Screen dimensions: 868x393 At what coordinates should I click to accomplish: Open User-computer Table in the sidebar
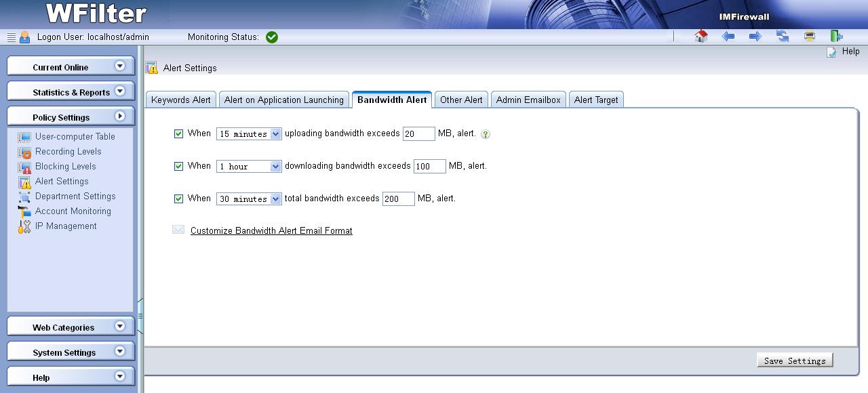pos(75,137)
